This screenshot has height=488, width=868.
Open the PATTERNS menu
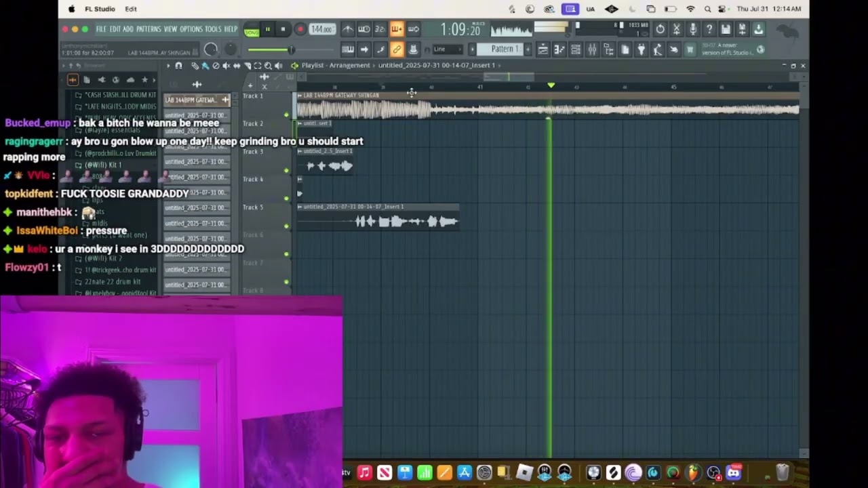point(149,29)
